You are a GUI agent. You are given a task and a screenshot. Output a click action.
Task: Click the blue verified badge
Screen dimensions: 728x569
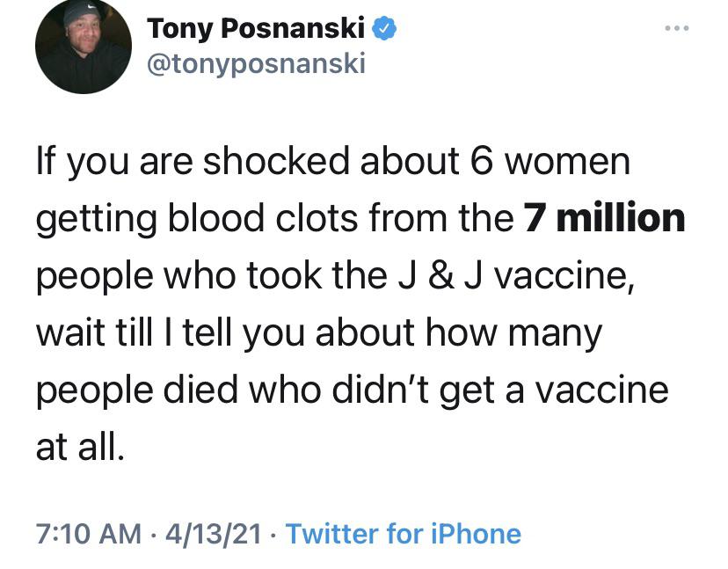coord(384,29)
